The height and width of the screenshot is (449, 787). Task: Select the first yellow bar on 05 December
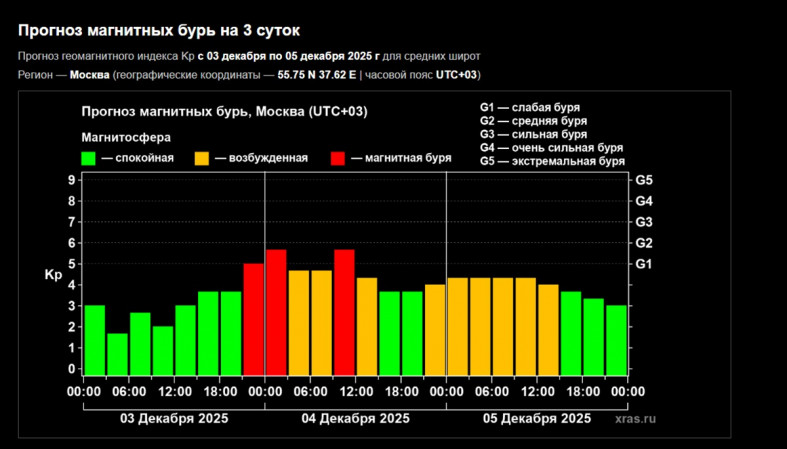point(457,326)
